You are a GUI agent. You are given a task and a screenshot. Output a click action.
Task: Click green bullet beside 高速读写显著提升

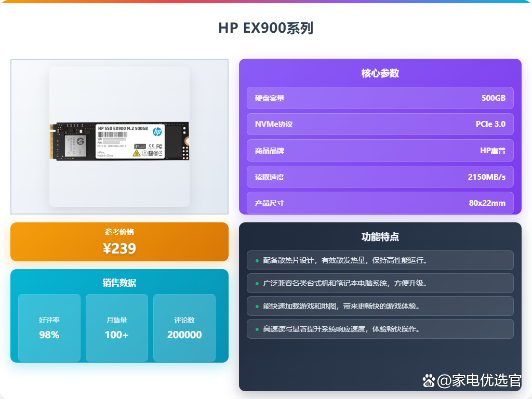[257, 329]
